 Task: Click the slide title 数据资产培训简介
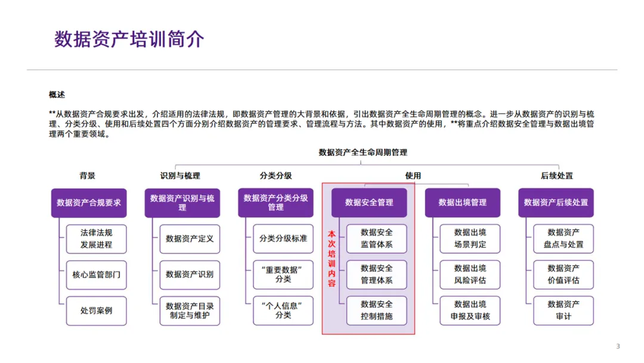[x=129, y=39]
